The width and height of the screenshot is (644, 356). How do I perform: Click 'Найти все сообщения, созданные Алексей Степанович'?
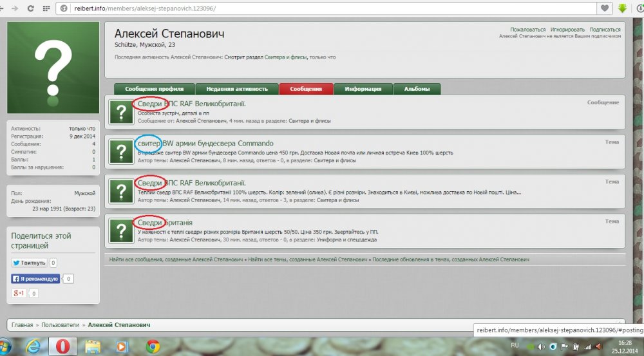(176, 259)
